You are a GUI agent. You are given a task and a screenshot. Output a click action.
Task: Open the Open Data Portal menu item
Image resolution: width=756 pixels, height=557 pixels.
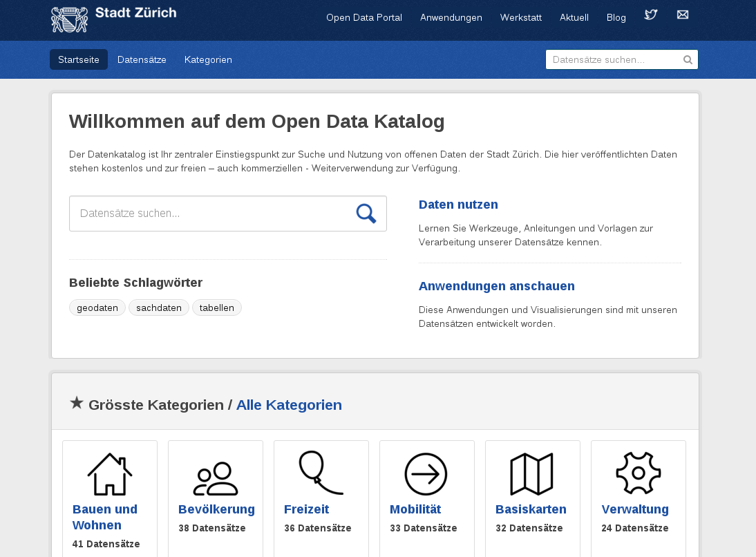coord(364,17)
